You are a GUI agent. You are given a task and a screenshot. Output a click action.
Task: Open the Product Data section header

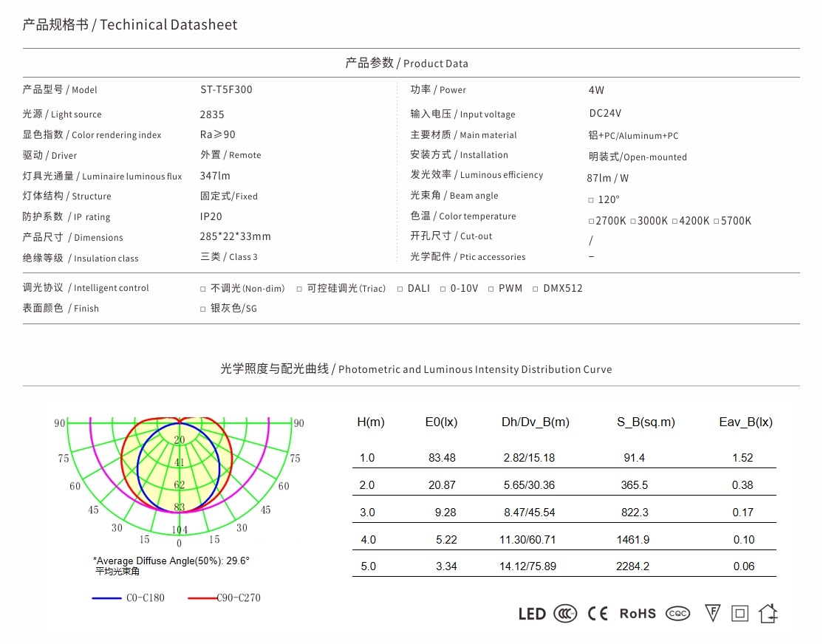406,63
